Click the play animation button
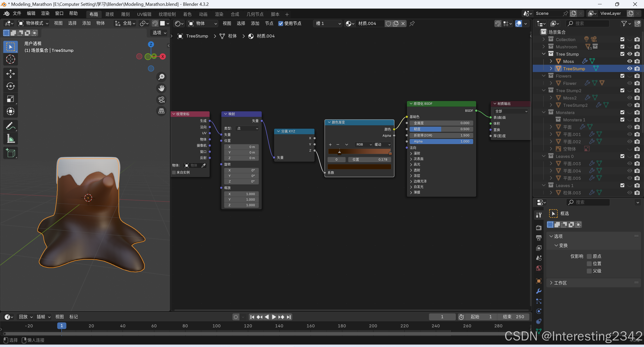Image resolution: width=644 pixels, height=347 pixels. click(x=274, y=317)
